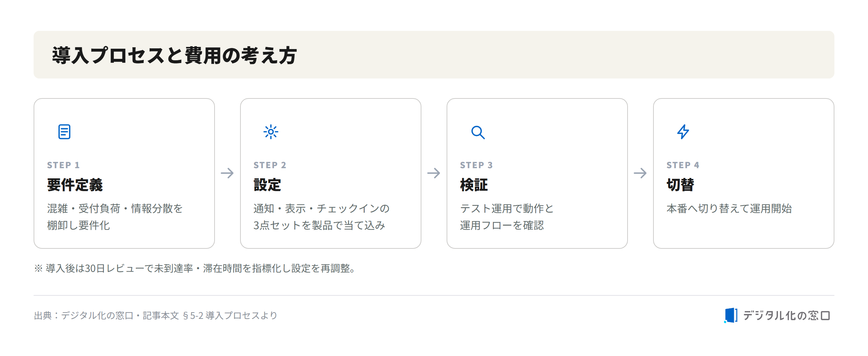The height and width of the screenshot is (356, 868).
Task: Click the arrow between Step 1 and Step 2
Action: click(227, 173)
